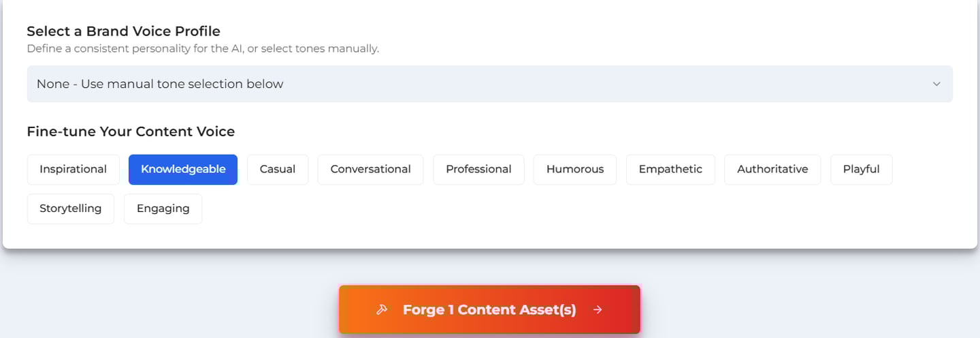The height and width of the screenshot is (338, 980).
Task: Turn on the Humorous tone
Action: pyautogui.click(x=574, y=170)
